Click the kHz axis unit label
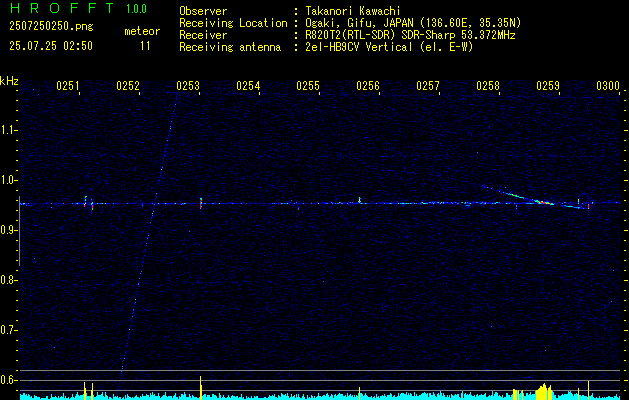The width and height of the screenshot is (629, 400). pyautogui.click(x=9, y=81)
